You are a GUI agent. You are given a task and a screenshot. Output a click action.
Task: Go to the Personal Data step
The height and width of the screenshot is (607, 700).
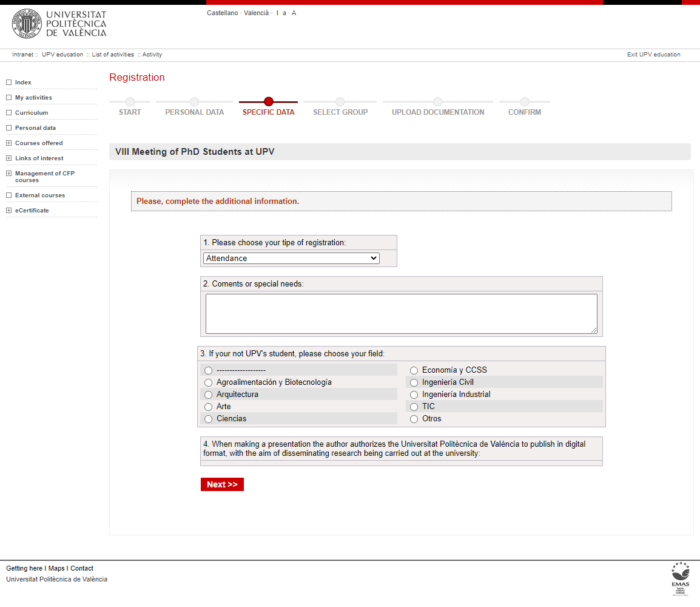tap(194, 112)
